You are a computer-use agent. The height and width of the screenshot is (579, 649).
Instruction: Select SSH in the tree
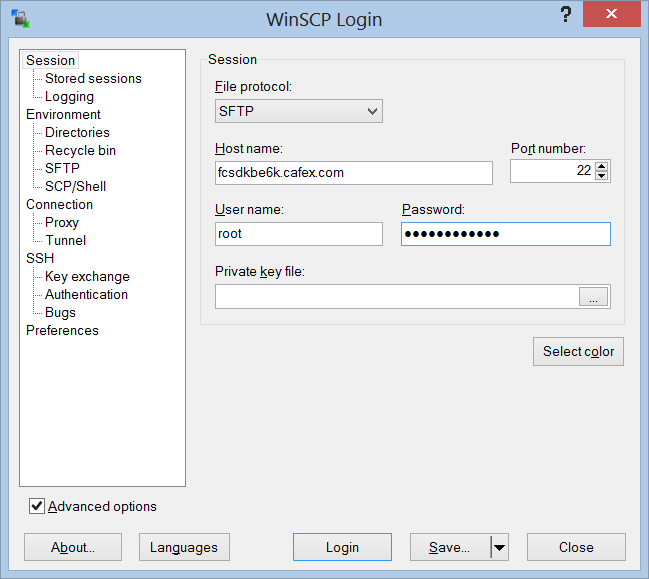(40, 258)
